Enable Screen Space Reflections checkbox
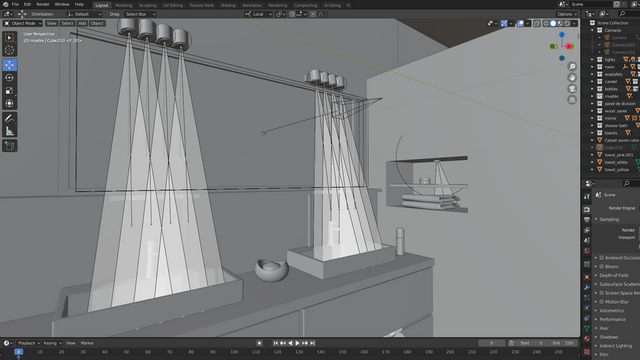This screenshot has height=360, width=640. tap(601, 293)
